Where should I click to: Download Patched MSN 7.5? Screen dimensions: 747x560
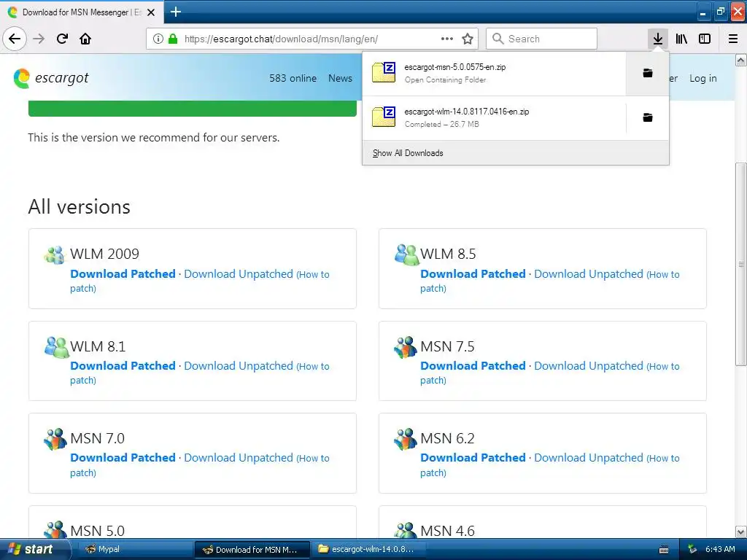(473, 366)
